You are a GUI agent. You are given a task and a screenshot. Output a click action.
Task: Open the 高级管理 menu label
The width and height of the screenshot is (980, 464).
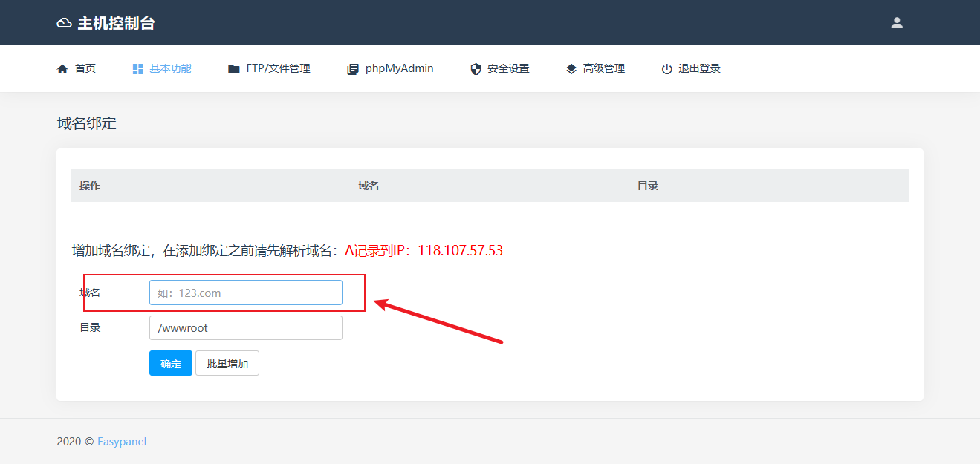click(x=603, y=68)
